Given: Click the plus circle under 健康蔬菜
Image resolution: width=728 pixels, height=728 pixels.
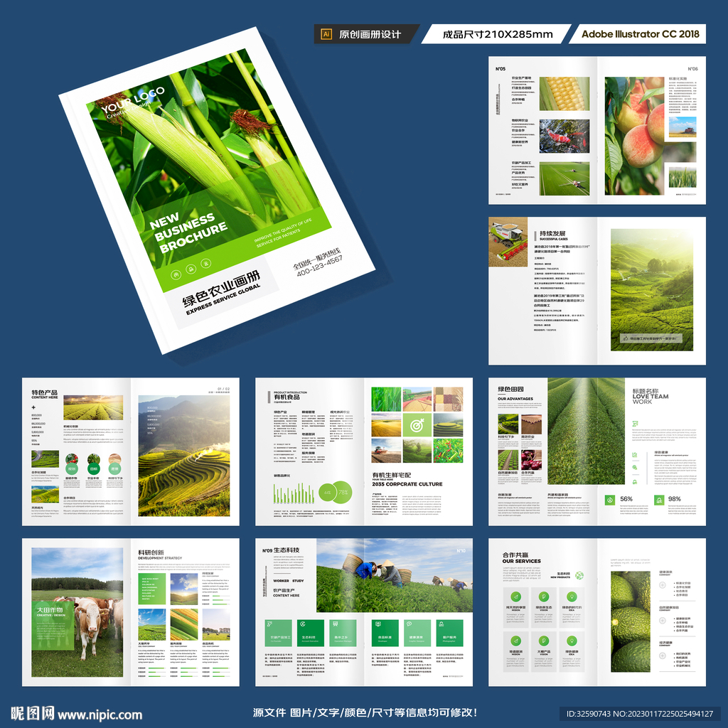Looking at the screenshot, I should click(662, 585).
